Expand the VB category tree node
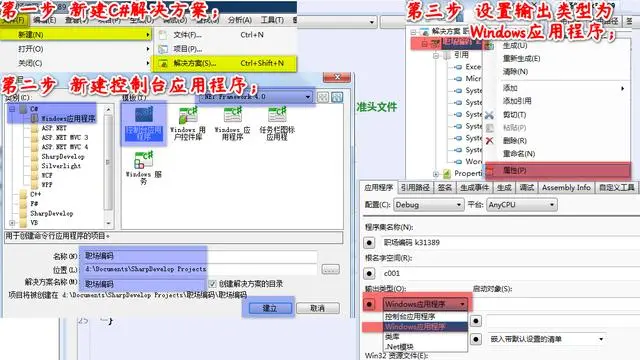 12,223
